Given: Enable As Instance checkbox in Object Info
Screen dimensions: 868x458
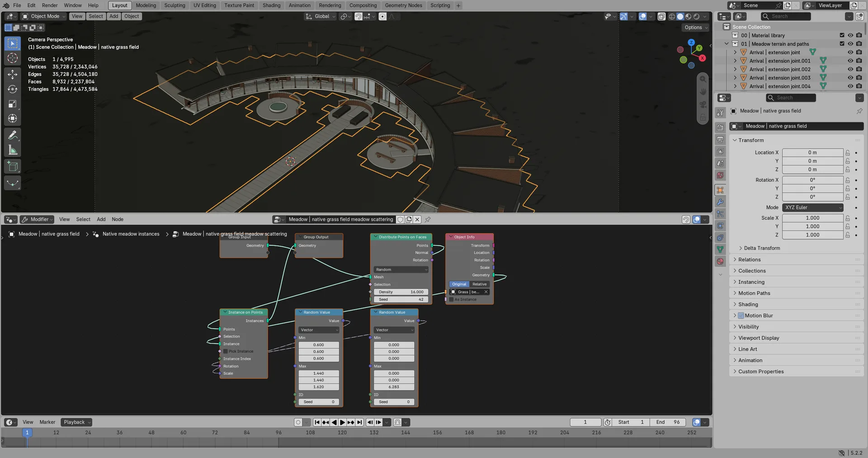Looking at the screenshot, I should (x=451, y=299).
